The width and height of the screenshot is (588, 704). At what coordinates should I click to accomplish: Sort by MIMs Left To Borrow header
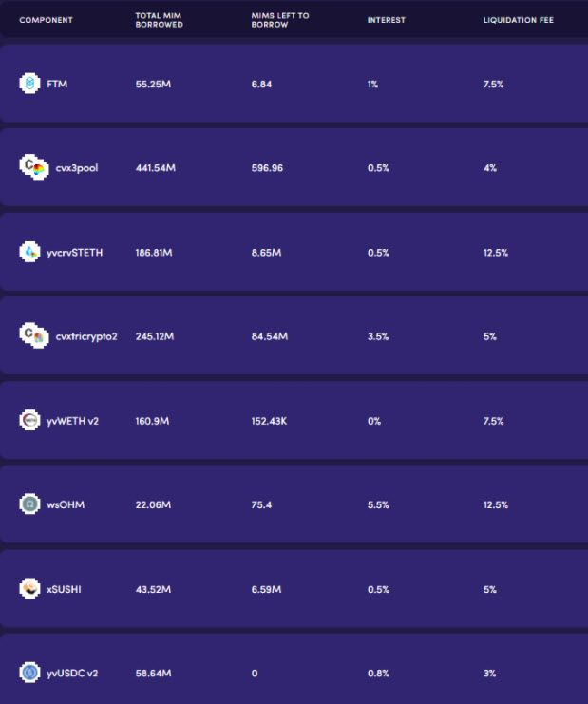pos(280,20)
